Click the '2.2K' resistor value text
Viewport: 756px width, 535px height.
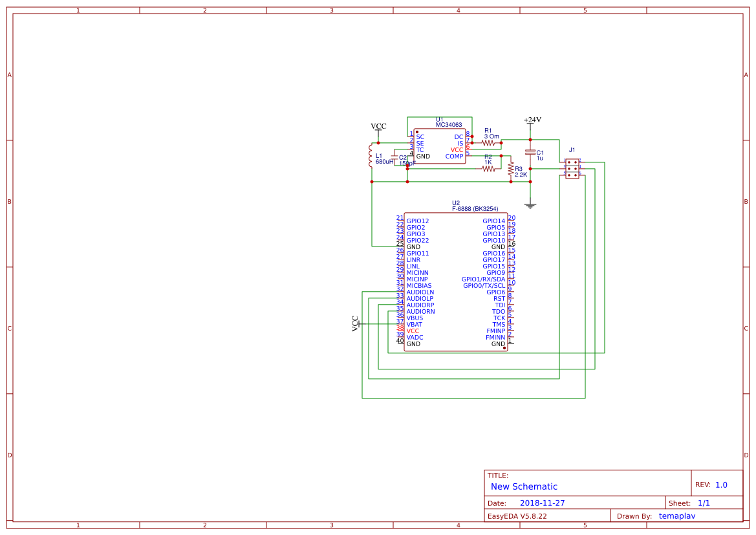click(x=521, y=175)
